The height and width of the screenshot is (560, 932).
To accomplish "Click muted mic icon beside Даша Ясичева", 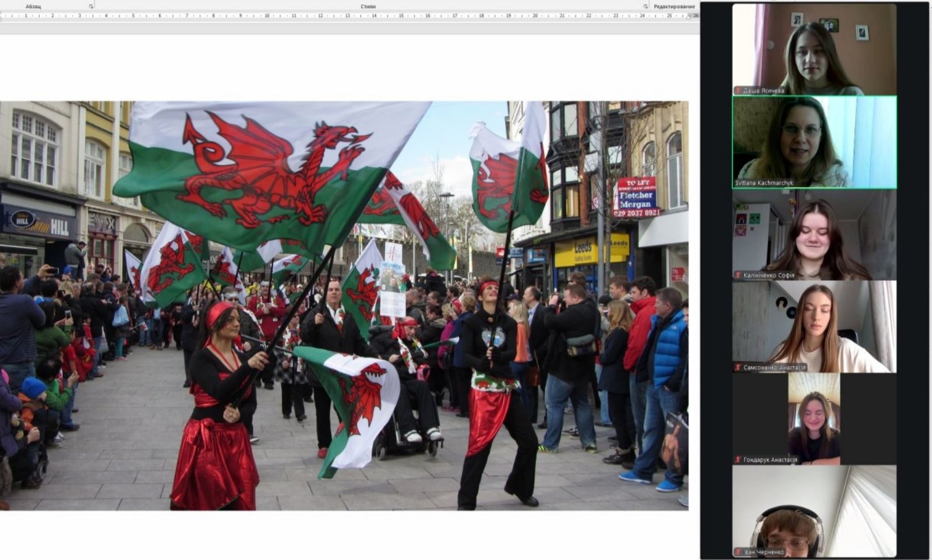I will 738,91.
